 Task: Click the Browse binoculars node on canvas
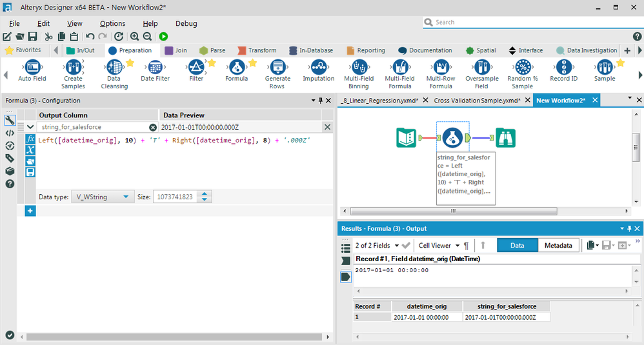point(505,137)
